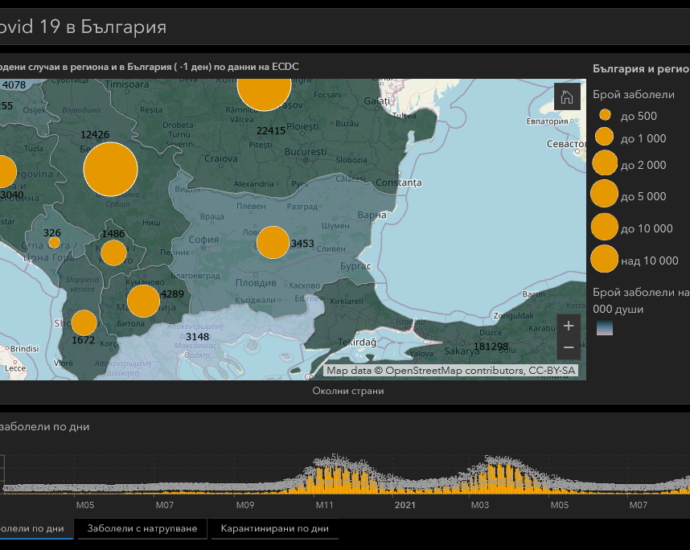Zoom out the map with minus button
Screen dimensions: 690x550
pyautogui.click(x=569, y=348)
